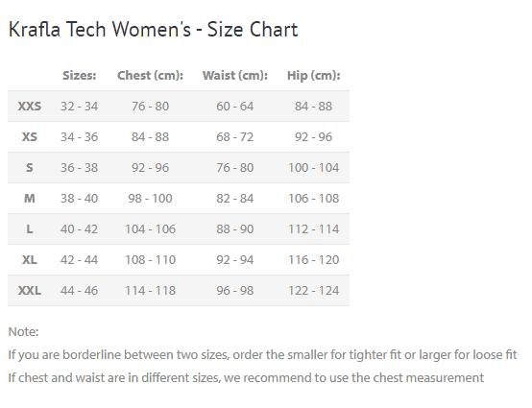Click the Krafla Tech Women's Size Chart heading

coord(153,29)
